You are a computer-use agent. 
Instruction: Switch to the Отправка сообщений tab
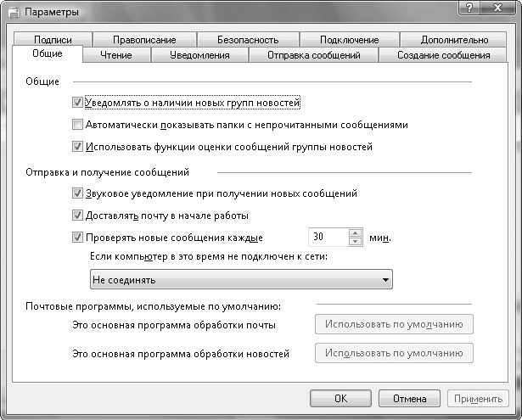pyautogui.click(x=313, y=55)
